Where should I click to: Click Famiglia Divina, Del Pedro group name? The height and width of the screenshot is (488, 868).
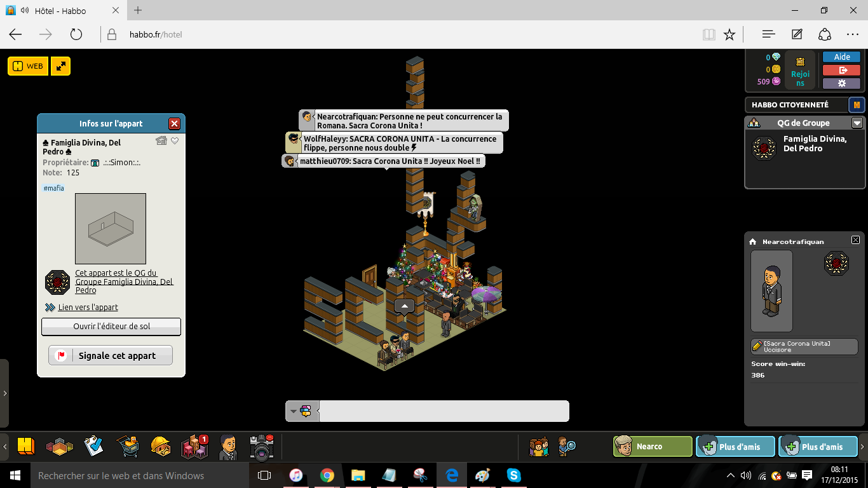coord(815,144)
